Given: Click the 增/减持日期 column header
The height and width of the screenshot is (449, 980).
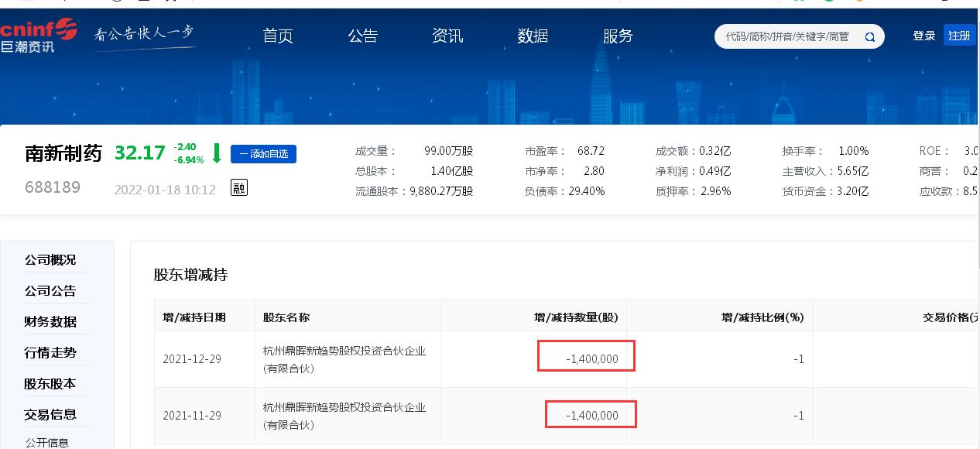Looking at the screenshot, I should 194,317.
